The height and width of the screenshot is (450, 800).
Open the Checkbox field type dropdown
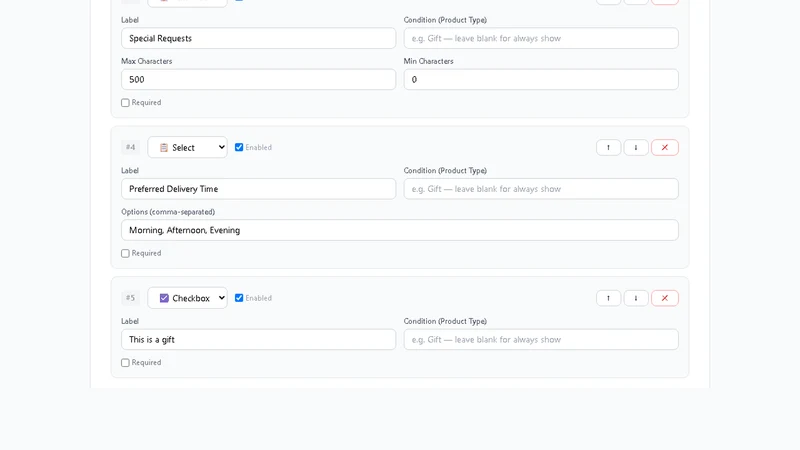187,298
